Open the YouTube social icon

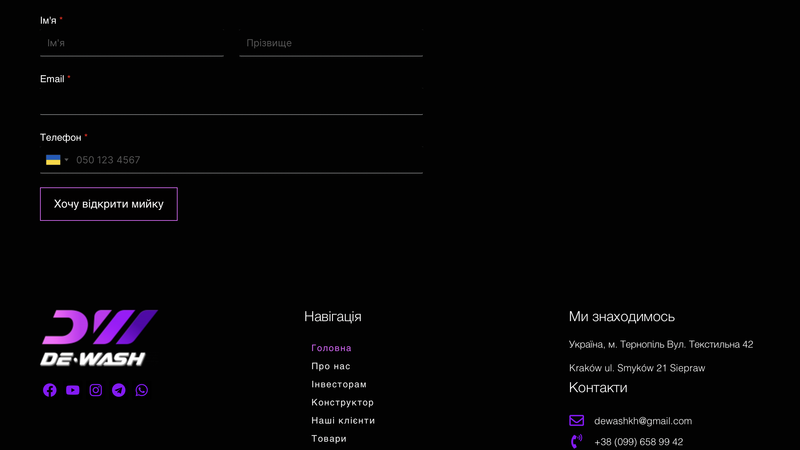pyautogui.click(x=73, y=390)
